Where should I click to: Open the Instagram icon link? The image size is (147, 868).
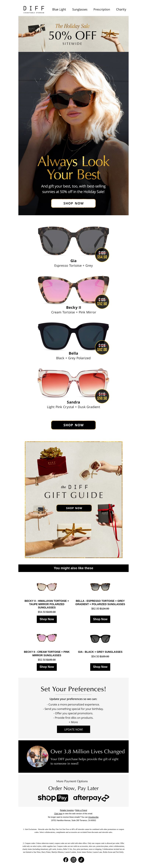(73, 860)
